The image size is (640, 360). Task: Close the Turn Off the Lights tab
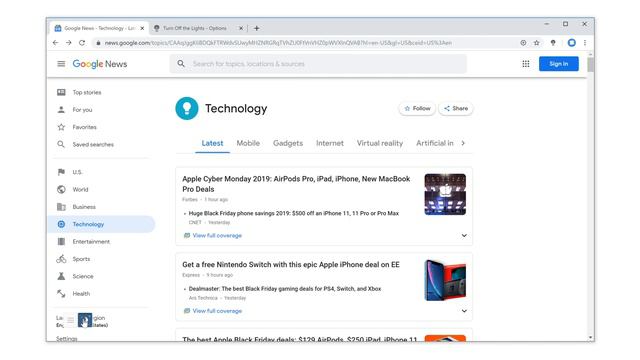point(241,28)
